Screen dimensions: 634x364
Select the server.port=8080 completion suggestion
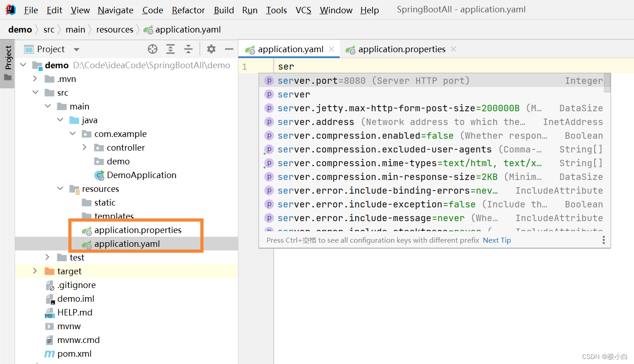(431, 81)
